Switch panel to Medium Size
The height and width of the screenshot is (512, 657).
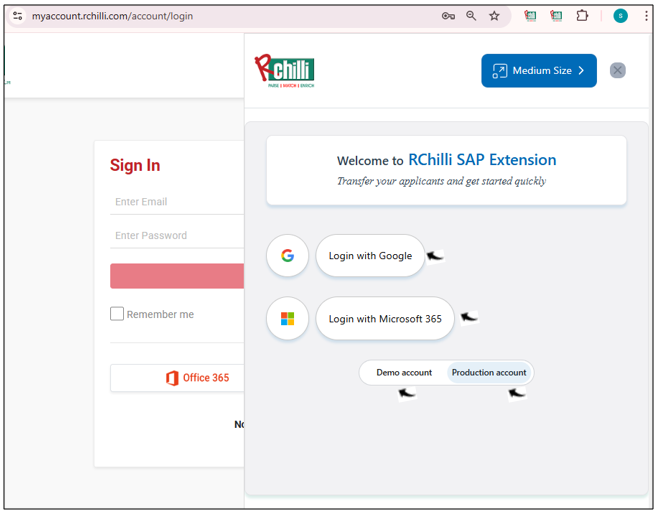[x=539, y=70]
